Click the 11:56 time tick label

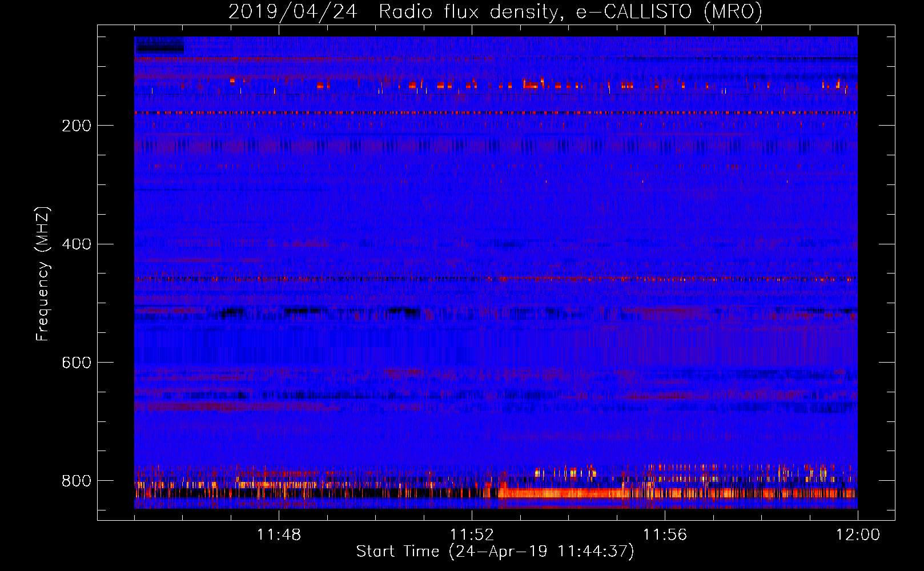coord(665,535)
